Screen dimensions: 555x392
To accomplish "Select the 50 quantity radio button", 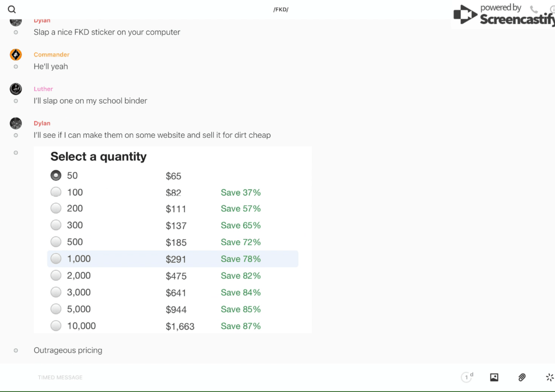I will click(x=56, y=175).
